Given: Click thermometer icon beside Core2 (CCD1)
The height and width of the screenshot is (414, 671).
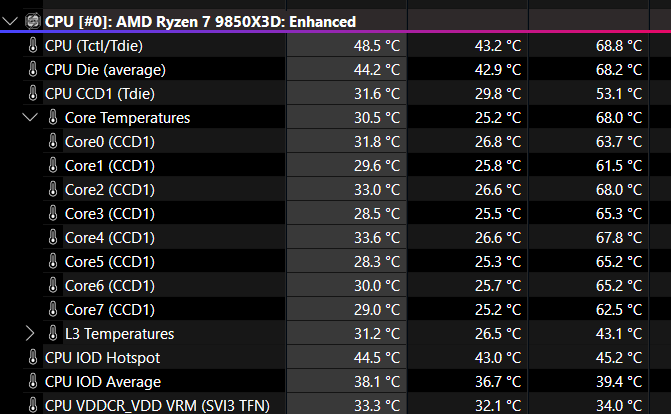Looking at the screenshot, I should 53,189.
